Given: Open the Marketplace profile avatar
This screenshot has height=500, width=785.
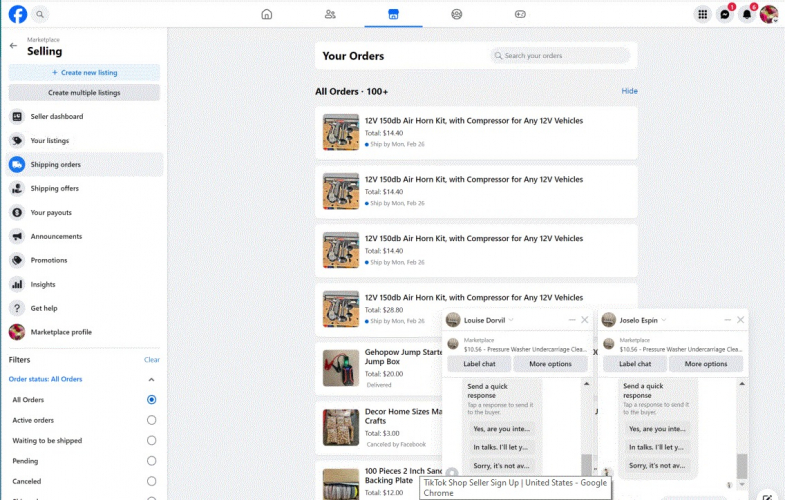Looking at the screenshot, I should [x=17, y=332].
